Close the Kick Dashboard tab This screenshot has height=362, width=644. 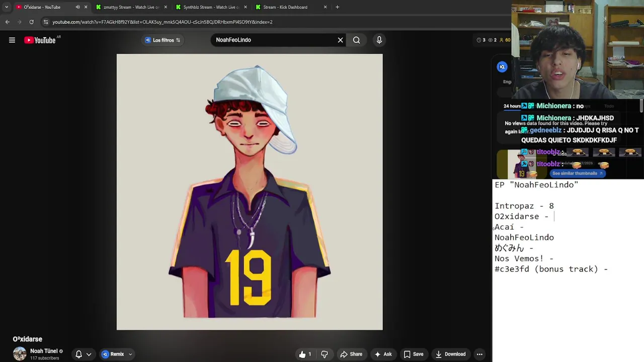pos(325,7)
